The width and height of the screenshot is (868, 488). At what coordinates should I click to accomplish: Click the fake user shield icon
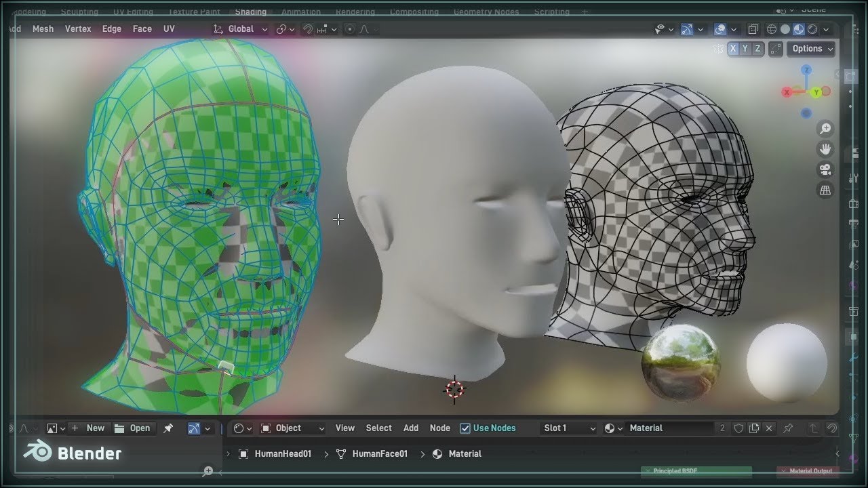(x=739, y=428)
